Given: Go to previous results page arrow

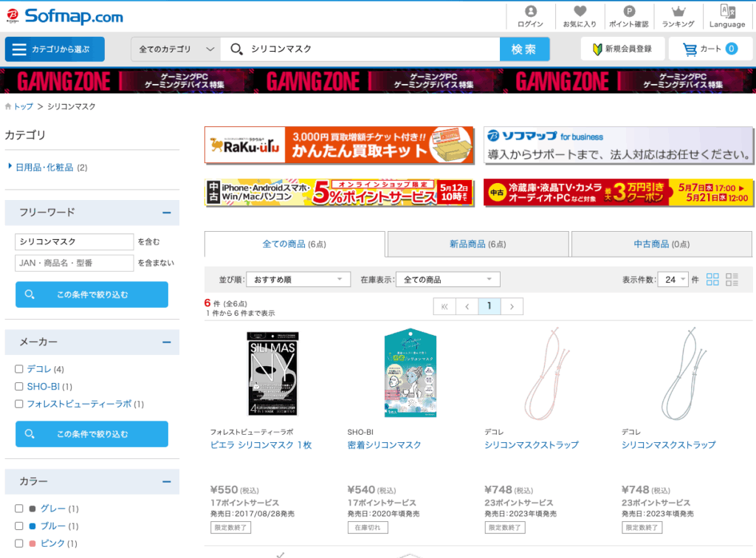Looking at the screenshot, I should (467, 306).
